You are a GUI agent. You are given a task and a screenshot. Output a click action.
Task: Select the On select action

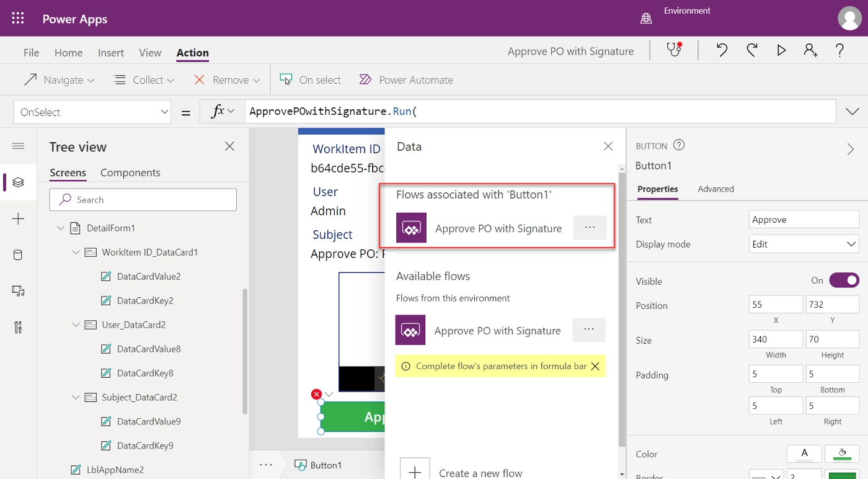coord(310,80)
